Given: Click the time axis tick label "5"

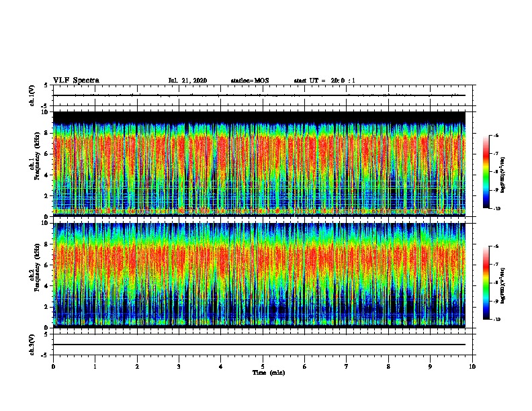Looking at the screenshot, I should tap(263, 367).
